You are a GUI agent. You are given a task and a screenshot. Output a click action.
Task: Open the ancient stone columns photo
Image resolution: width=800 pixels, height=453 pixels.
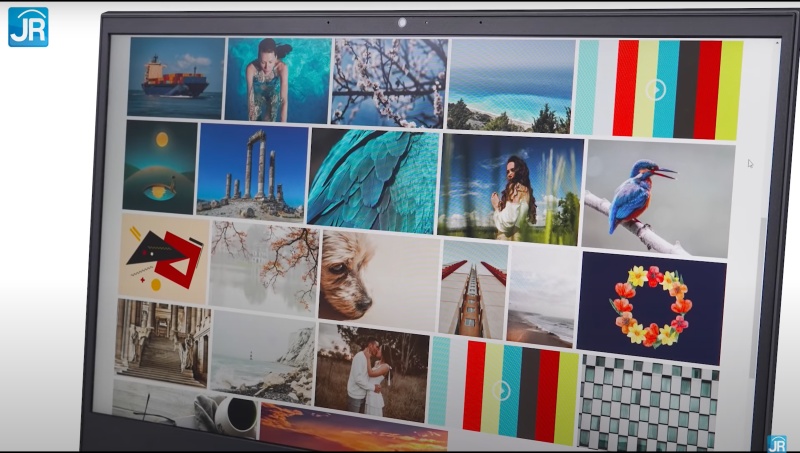252,172
